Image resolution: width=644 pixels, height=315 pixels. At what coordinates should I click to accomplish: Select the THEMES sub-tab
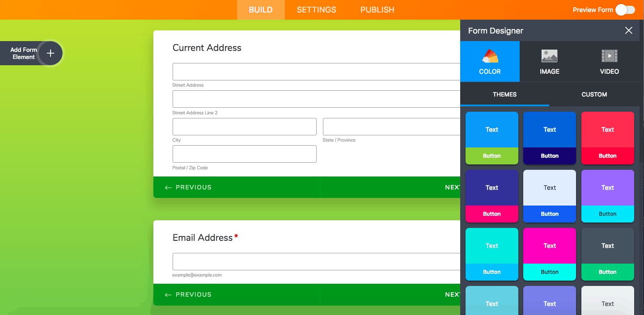pyautogui.click(x=504, y=94)
